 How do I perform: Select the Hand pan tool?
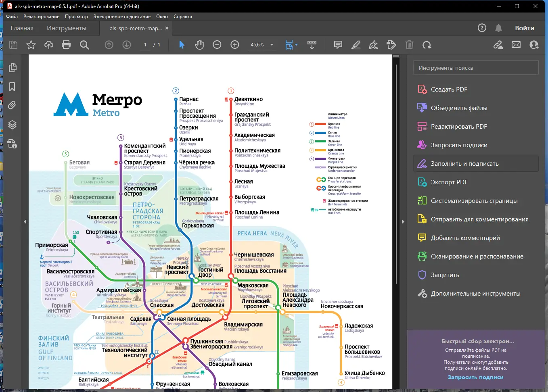pyautogui.click(x=199, y=45)
